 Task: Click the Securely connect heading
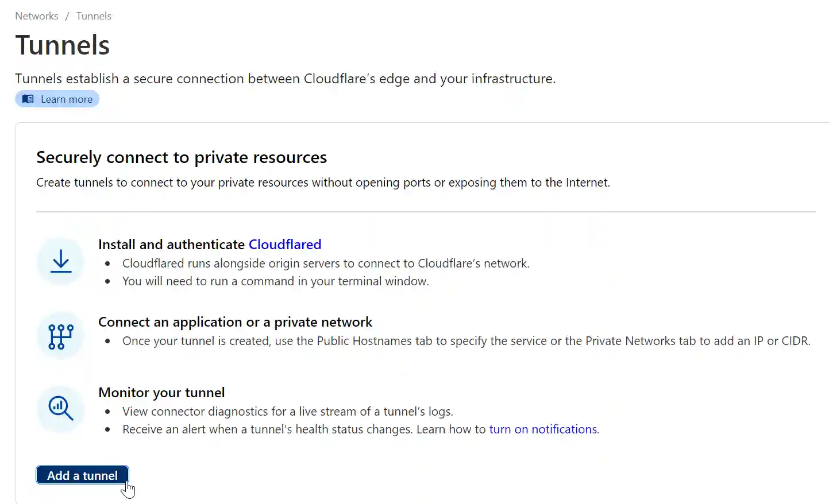click(182, 157)
